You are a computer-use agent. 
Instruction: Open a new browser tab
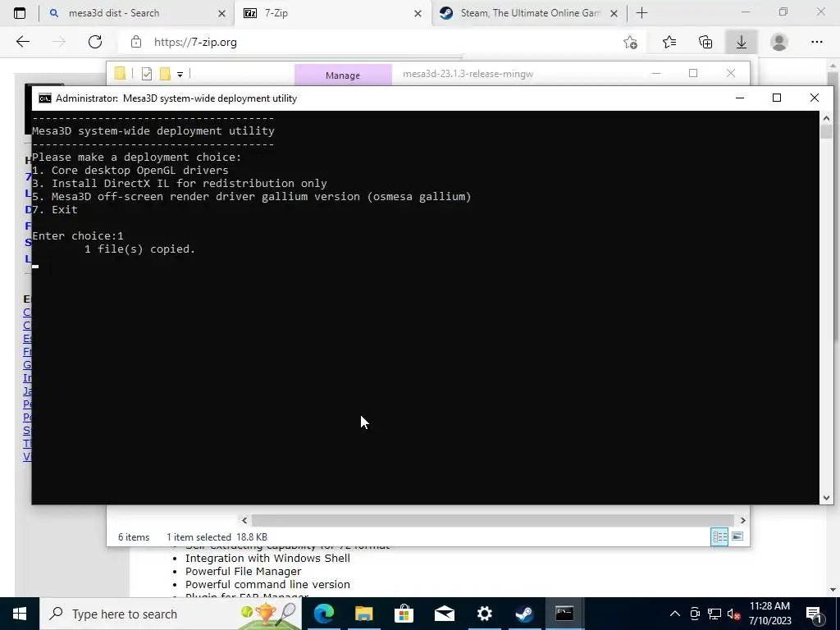point(641,13)
